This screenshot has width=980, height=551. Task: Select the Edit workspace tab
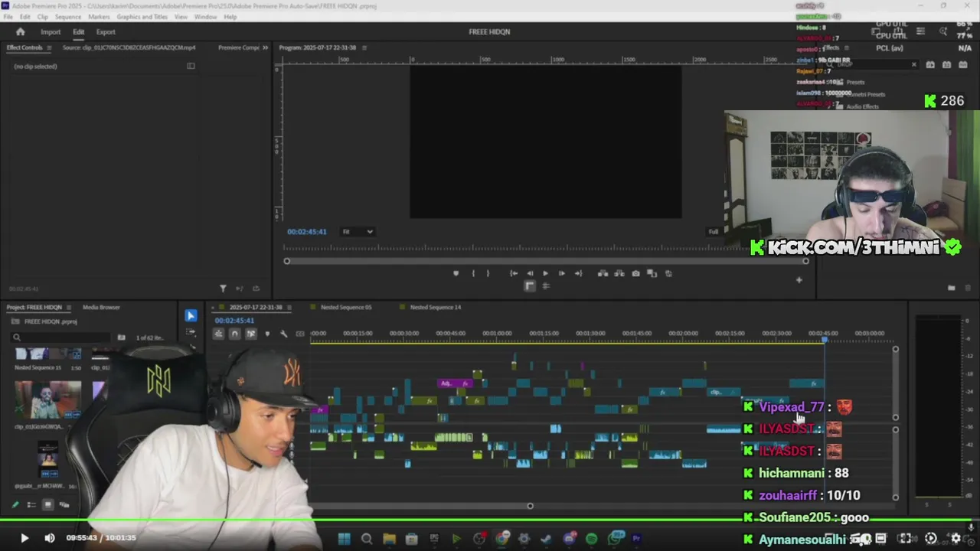coord(78,32)
